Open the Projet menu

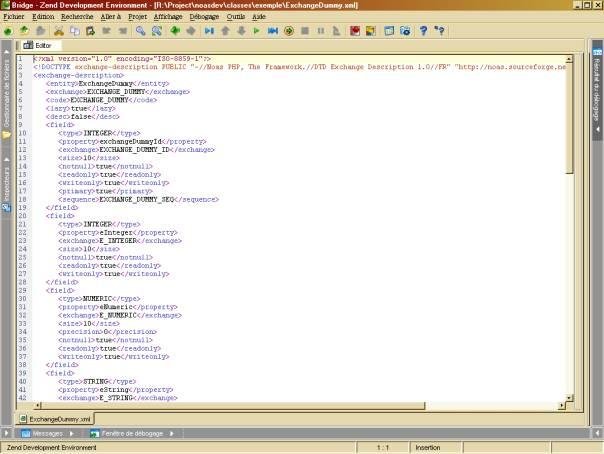click(138, 17)
